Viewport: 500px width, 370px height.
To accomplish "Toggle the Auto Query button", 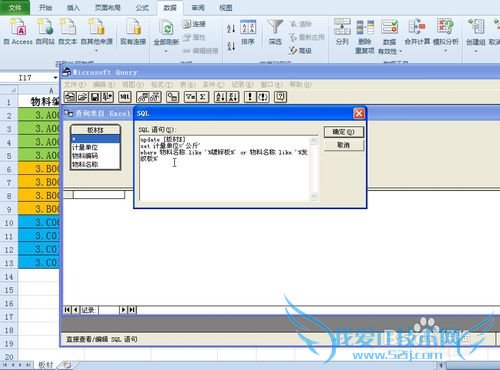I will click(x=263, y=97).
